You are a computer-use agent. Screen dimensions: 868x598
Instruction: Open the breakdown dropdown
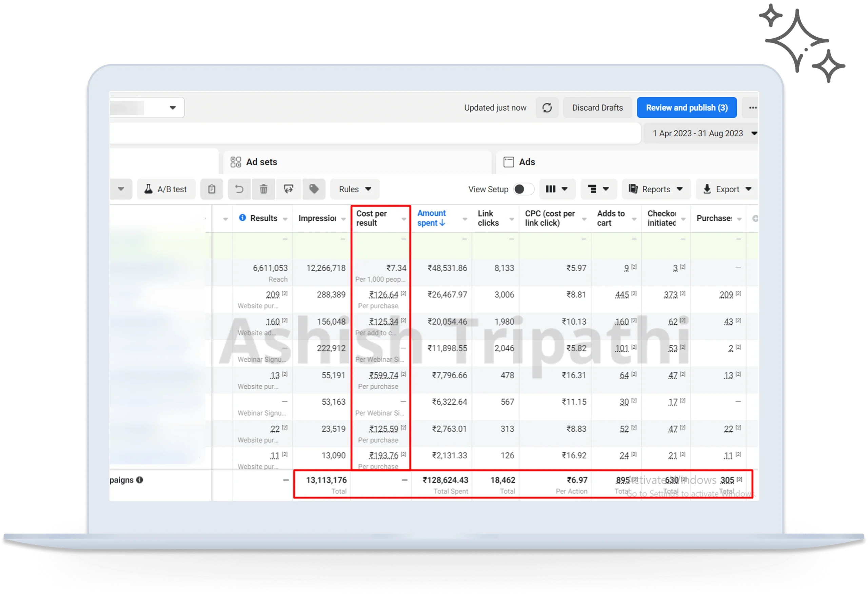coord(598,189)
